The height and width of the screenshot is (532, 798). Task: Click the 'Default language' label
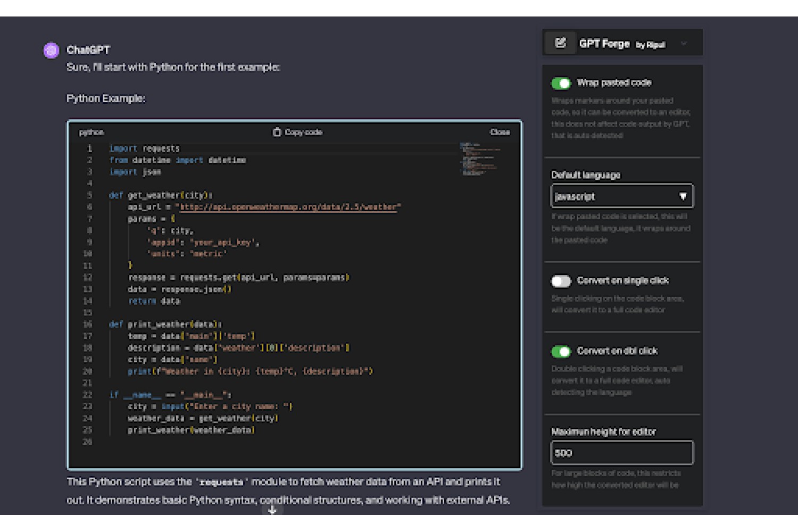point(586,175)
